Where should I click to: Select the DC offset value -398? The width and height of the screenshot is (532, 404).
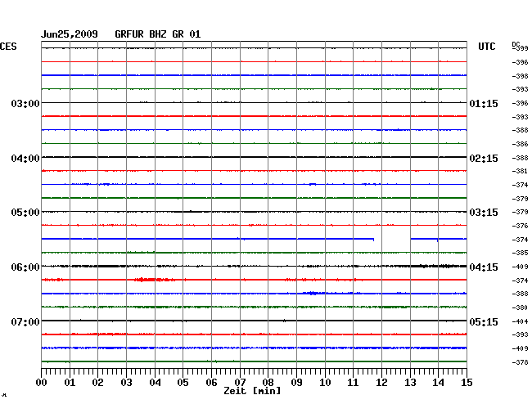coord(520,76)
